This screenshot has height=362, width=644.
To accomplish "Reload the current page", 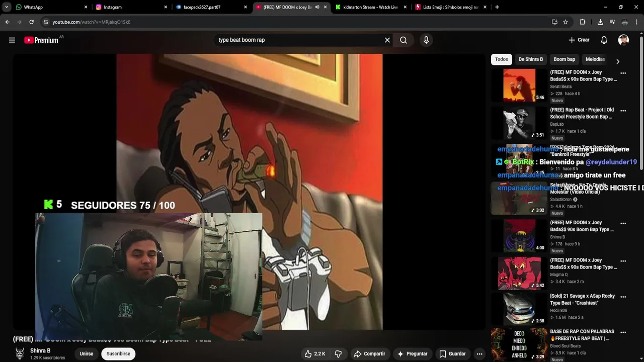I will pos(31,22).
